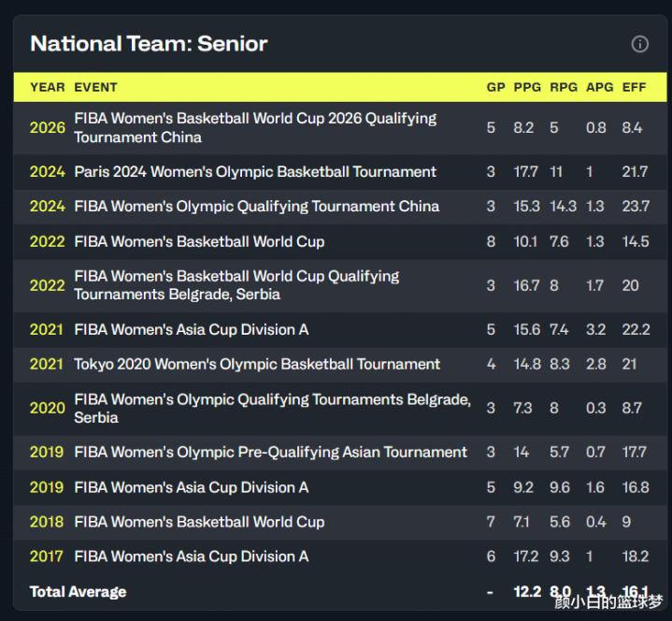Select the 2018 FIBA Women's Basketball World Cup row
Image resolution: width=672 pixels, height=621 pixels.
[x=340, y=523]
